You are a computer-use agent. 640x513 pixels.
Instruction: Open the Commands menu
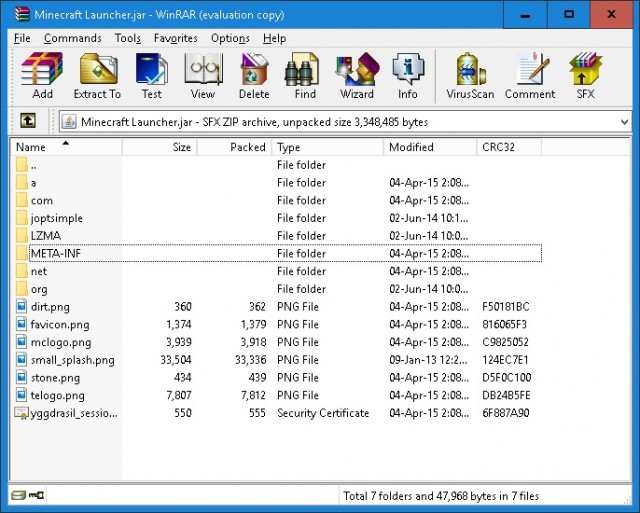click(x=73, y=38)
